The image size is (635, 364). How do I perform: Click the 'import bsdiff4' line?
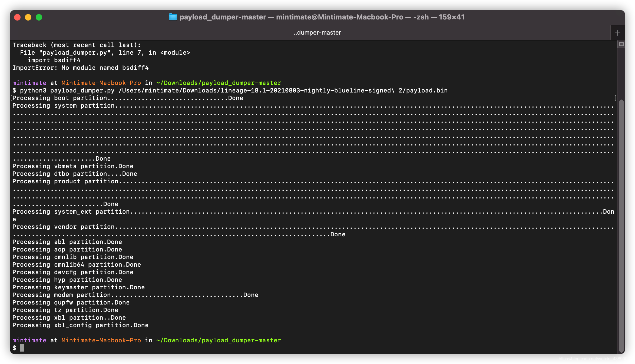coord(54,60)
